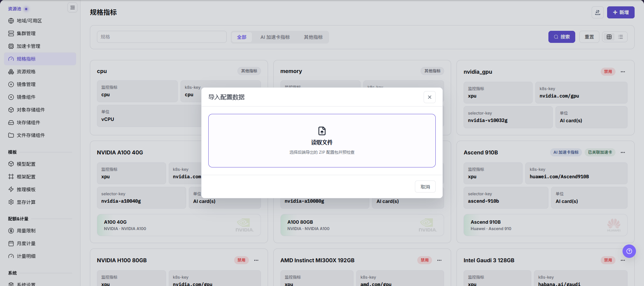644x286 pixels.
Task: Go to 框架配置 page
Action: [40, 177]
